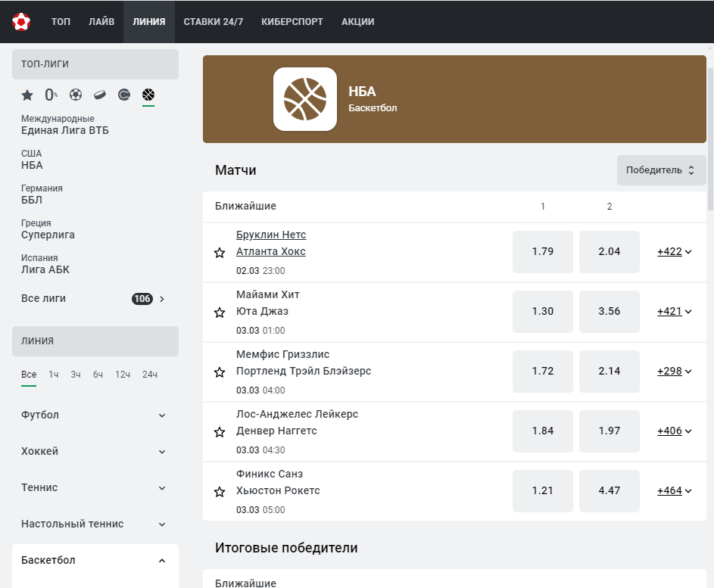Image resolution: width=714 pixels, height=588 pixels.
Task: Bet on Портленд Трэйл Блэйзерс at 2.14
Action: 610,372
